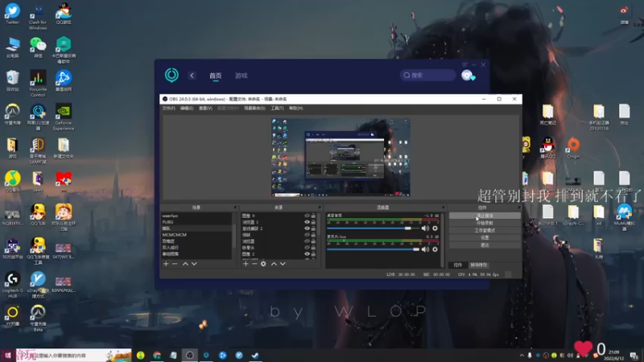Float the 混音器 dock using header icon
The height and width of the screenshot is (362, 644).
pyautogui.click(x=444, y=208)
